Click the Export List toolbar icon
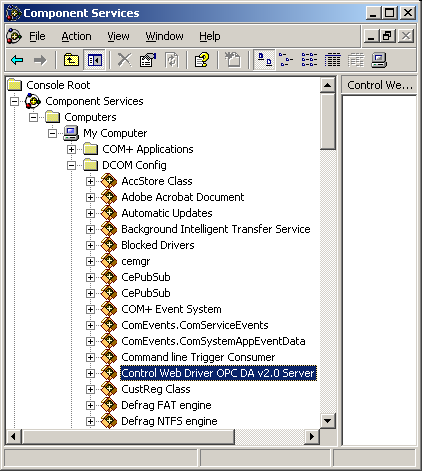The image size is (422, 471). 232,60
